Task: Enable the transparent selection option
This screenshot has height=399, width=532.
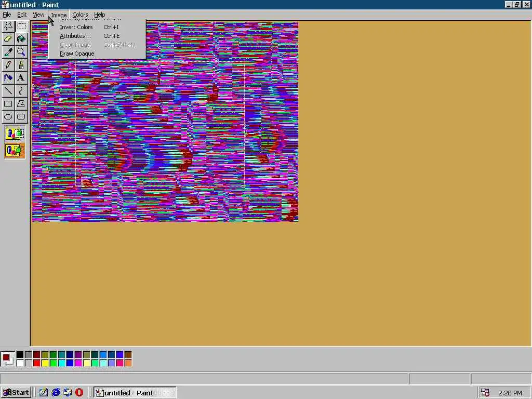Action: click(x=15, y=150)
